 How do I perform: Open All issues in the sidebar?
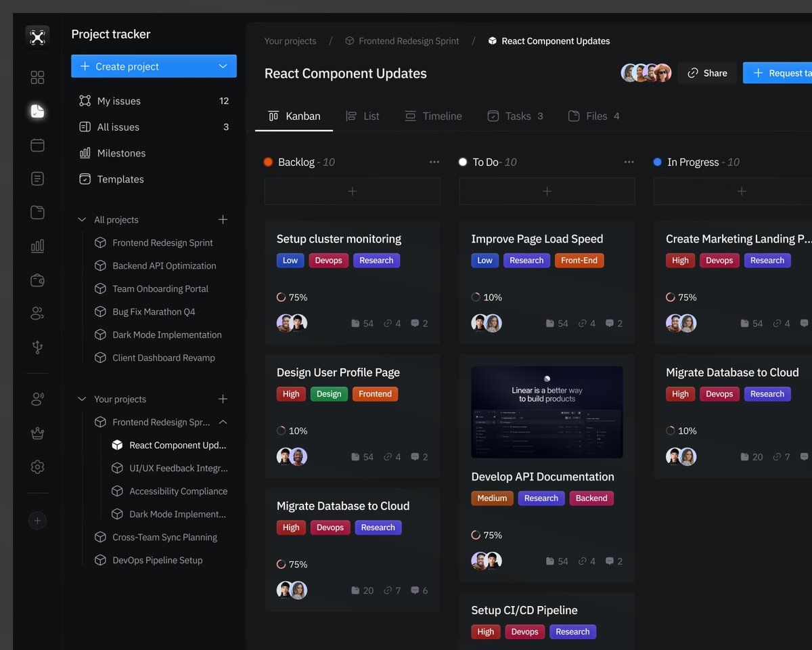point(154,127)
